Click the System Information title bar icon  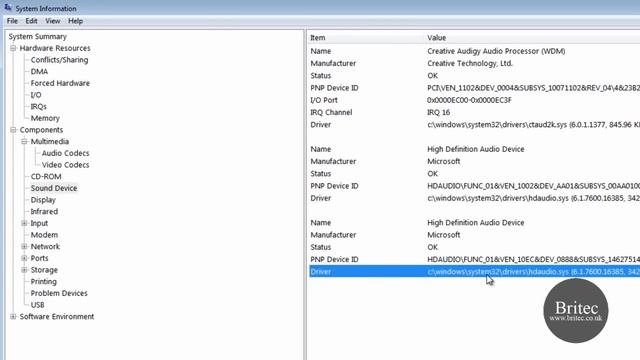[8, 8]
